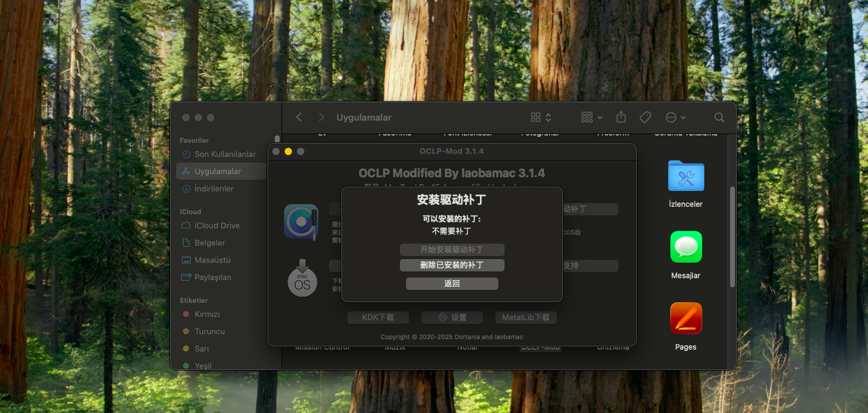
Task: Click the macOS installer download icon
Action: coord(302,279)
